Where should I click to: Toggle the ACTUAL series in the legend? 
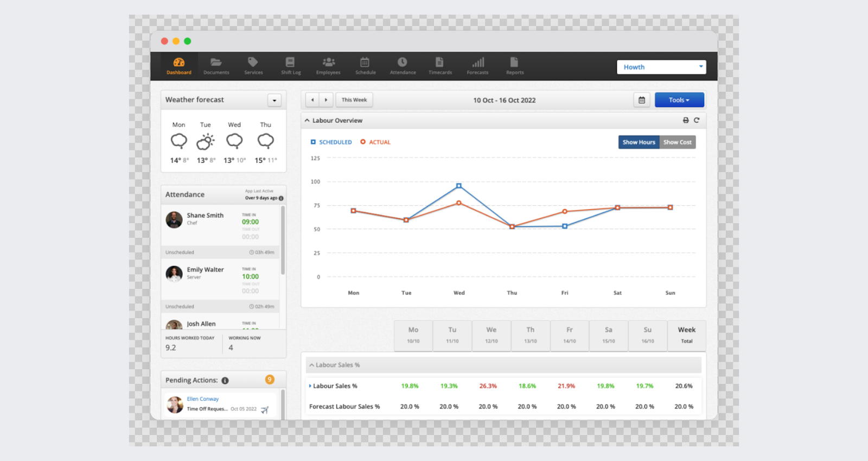(x=375, y=142)
